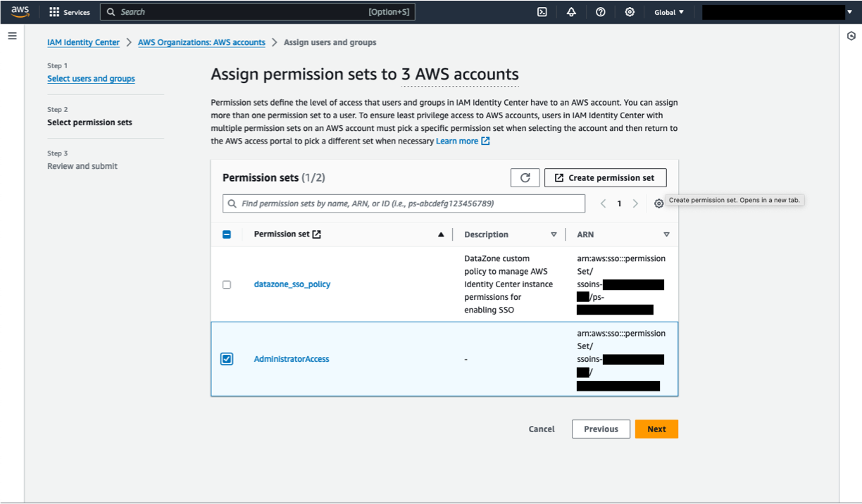
Task: Uncheck the AdministratorAccess checkbox
Action: 227,359
